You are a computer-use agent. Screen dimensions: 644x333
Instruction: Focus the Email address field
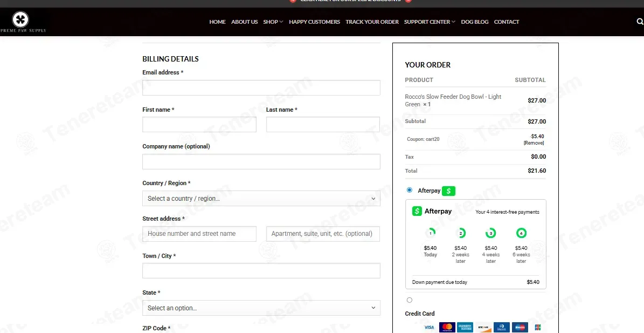261,87
